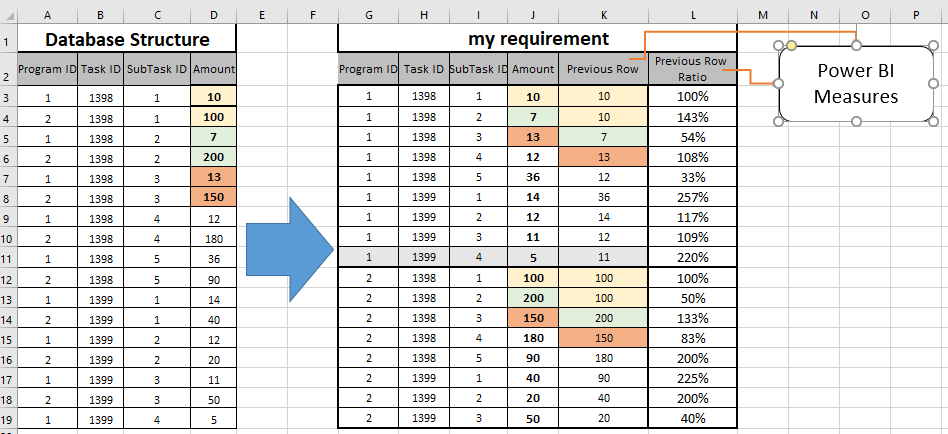The height and width of the screenshot is (434, 948).
Task: Select column J header
Action: (533, 15)
